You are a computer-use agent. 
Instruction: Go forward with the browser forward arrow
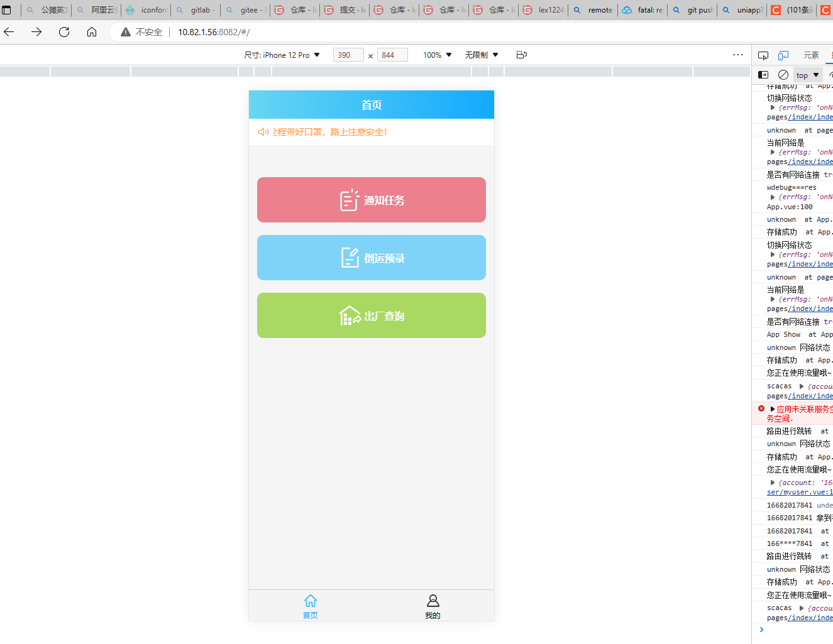[x=36, y=32]
